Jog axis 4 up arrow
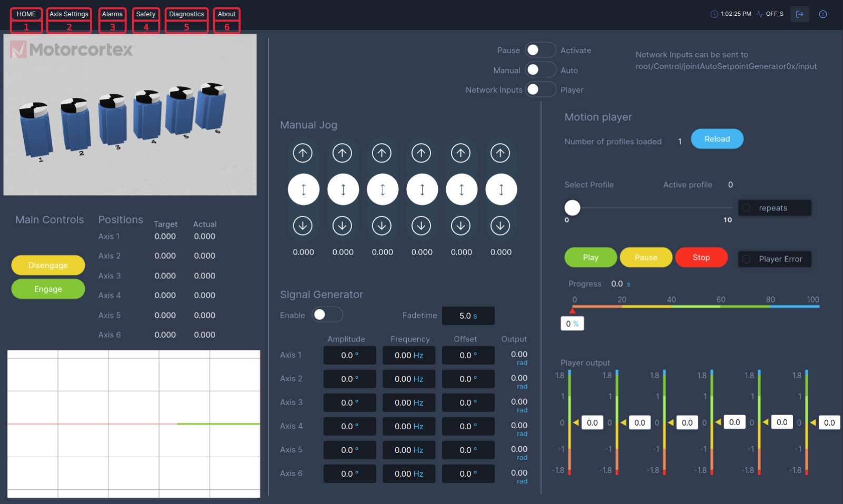 [x=421, y=153]
